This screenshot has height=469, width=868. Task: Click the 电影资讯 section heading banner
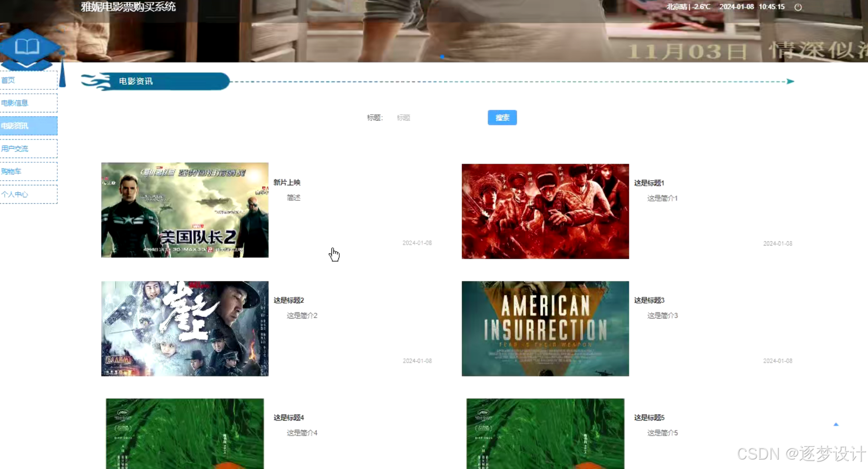pyautogui.click(x=155, y=81)
